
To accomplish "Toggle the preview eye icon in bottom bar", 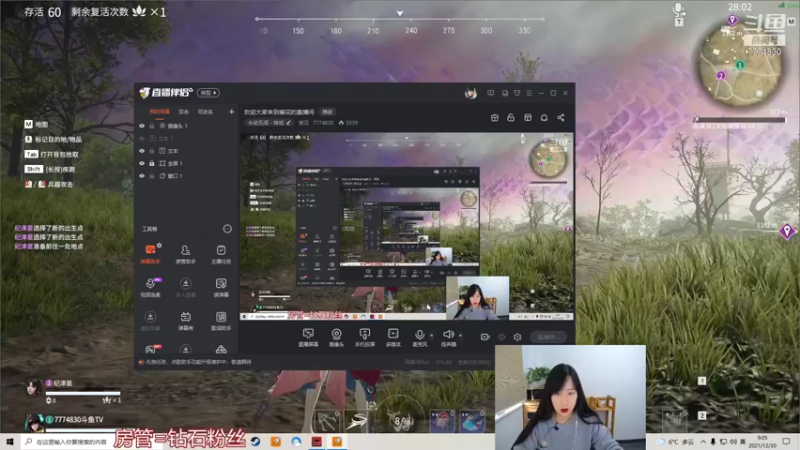I will [502, 337].
